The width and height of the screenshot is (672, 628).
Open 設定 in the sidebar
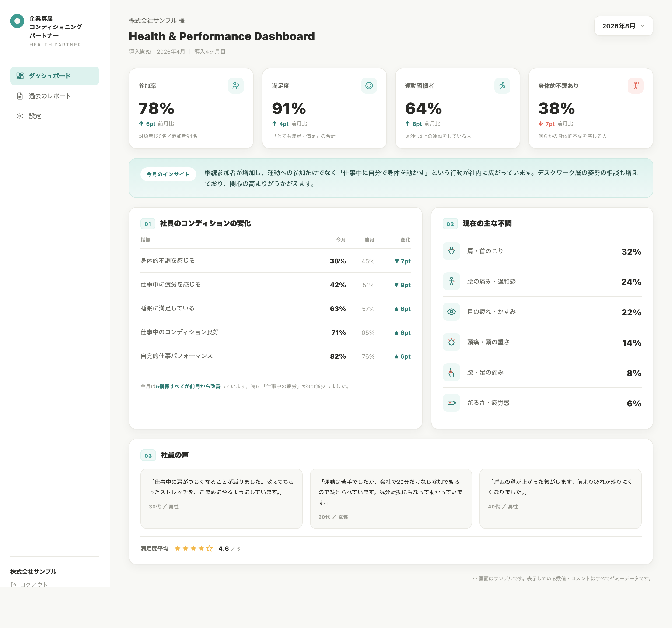click(55, 116)
